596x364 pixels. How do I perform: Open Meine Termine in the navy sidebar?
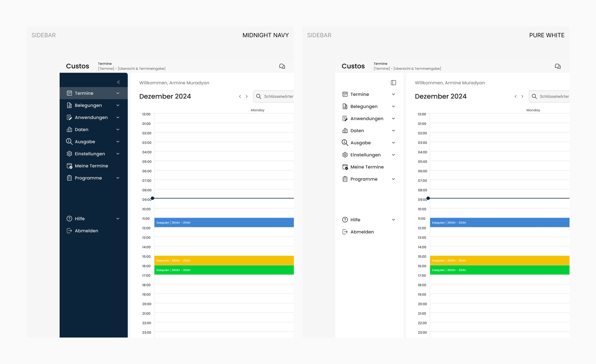coord(91,166)
